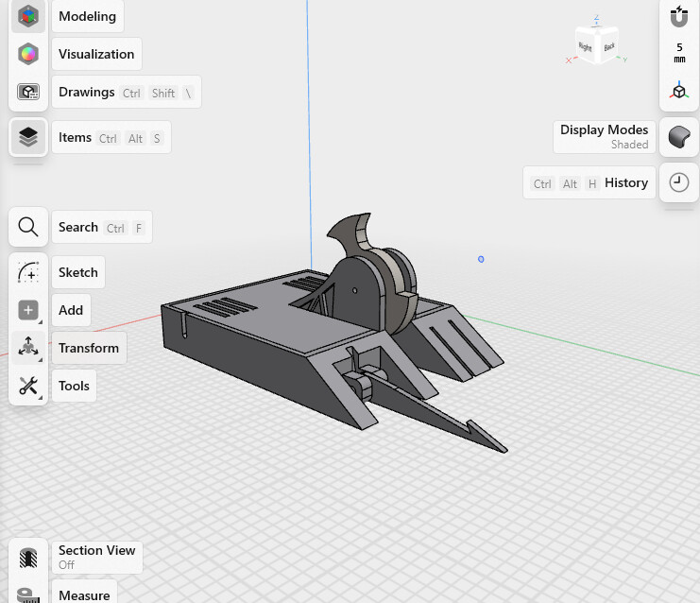Click the History clock icon
The height and width of the screenshot is (603, 700).
coord(678,182)
